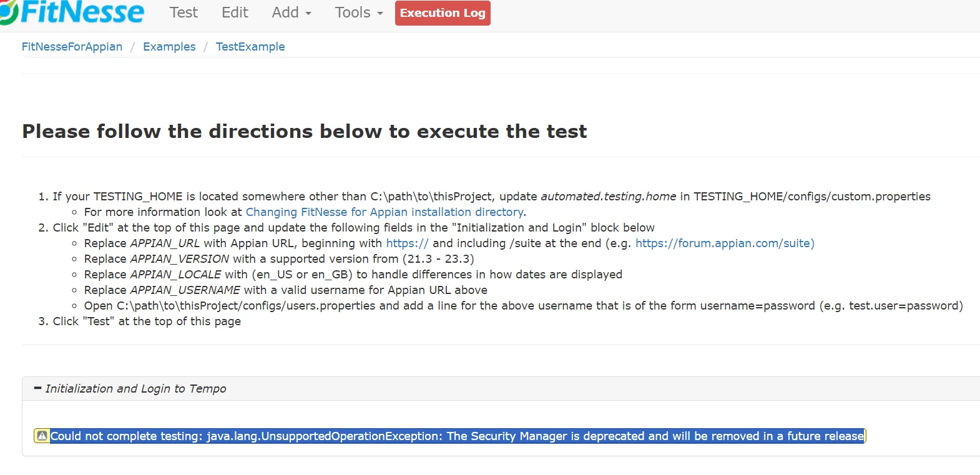Open the forum.appian.com/suite example link
Screen dimensions: 980x475
pyautogui.click(x=725, y=243)
